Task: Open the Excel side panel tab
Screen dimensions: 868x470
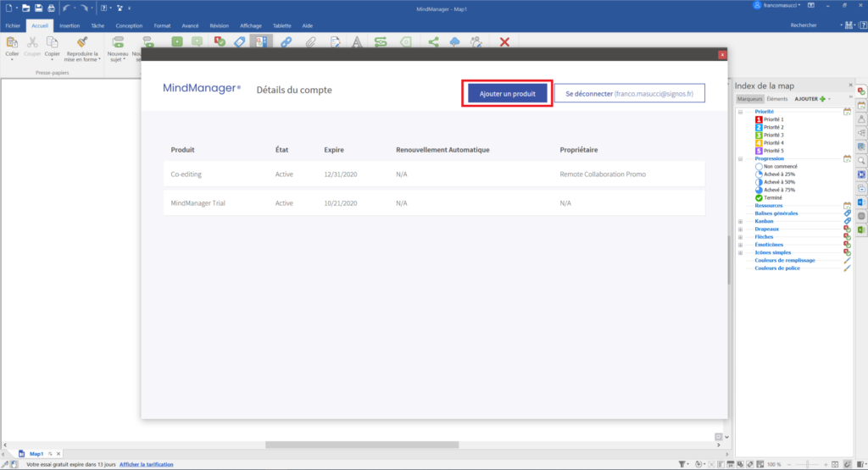Action: coord(861,230)
